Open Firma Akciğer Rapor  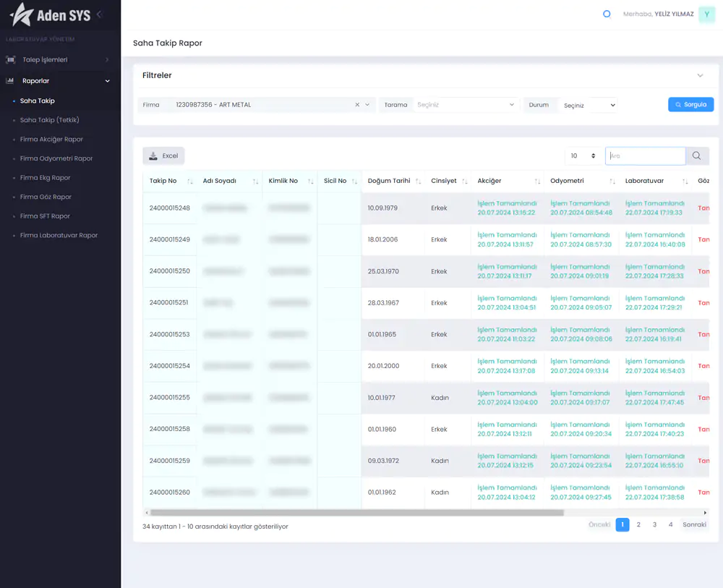[x=51, y=140]
